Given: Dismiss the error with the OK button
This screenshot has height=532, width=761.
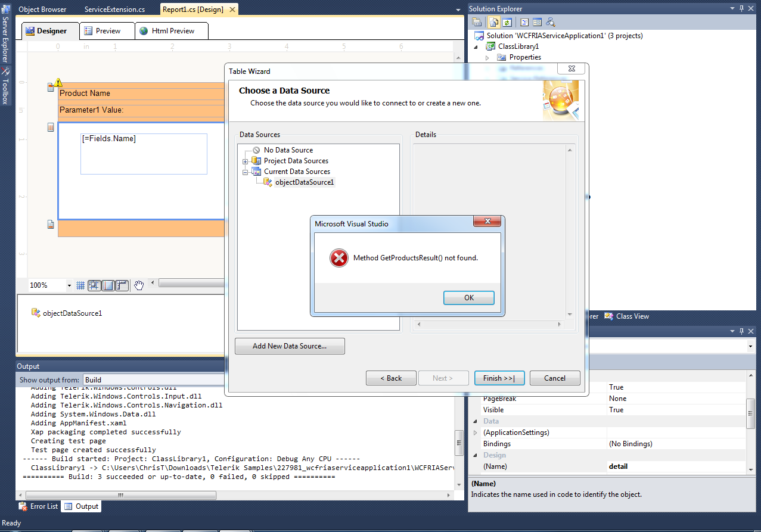Looking at the screenshot, I should [x=469, y=298].
